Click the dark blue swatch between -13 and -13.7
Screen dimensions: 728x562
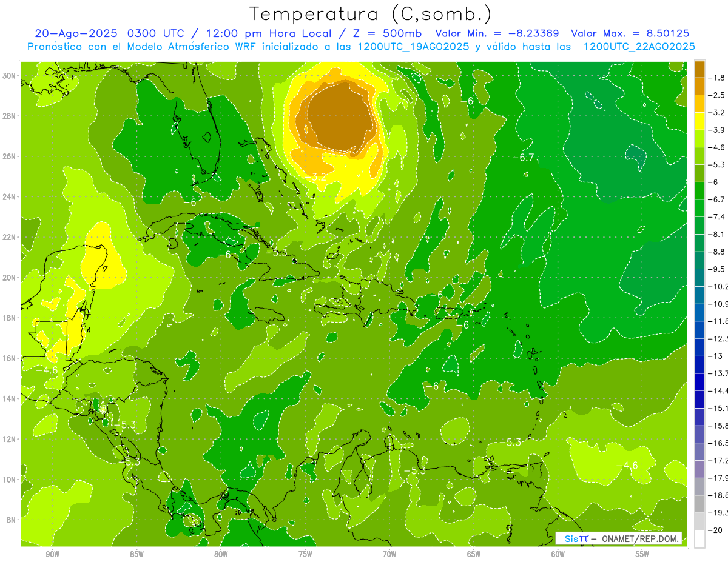point(699,364)
